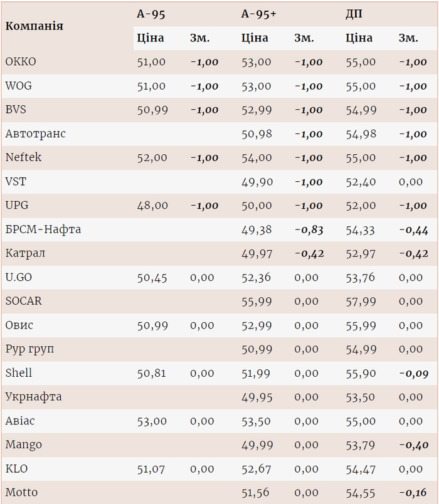The height and width of the screenshot is (504, 439).
Task: Click the BVS A-95 price 50,99
Action: [152, 110]
